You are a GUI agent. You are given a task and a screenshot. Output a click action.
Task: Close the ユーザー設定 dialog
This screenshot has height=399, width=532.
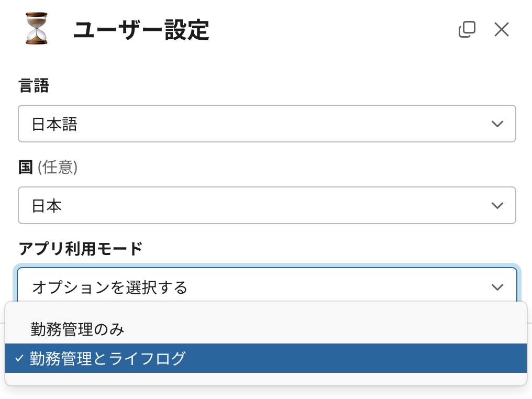tap(502, 29)
